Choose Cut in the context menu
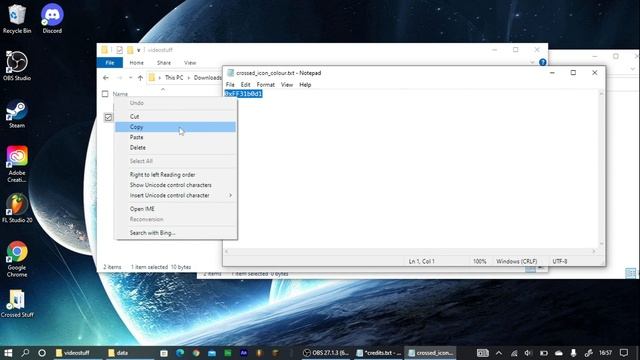 point(176,116)
